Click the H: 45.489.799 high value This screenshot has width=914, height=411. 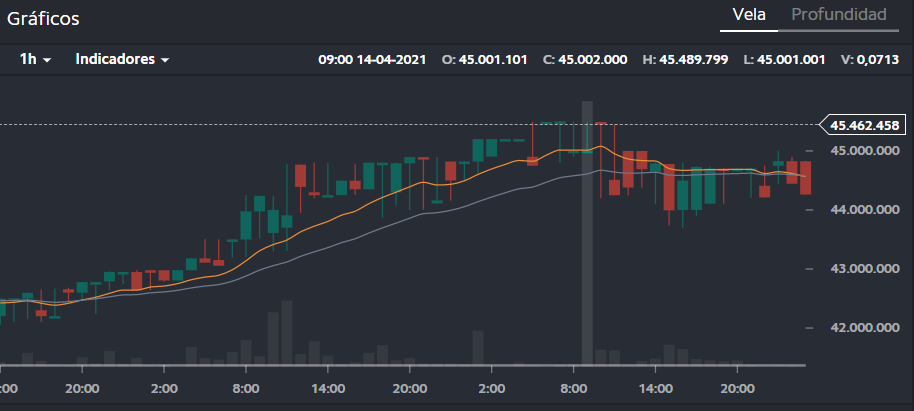[685, 59]
